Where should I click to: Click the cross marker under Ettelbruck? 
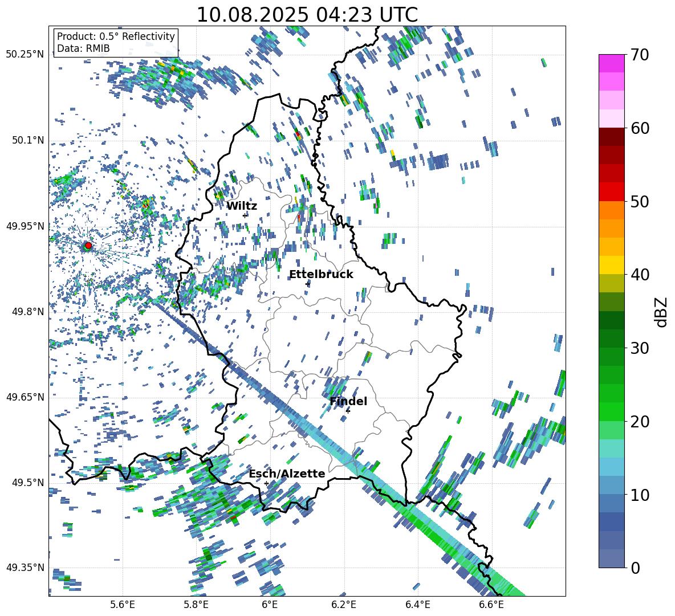(x=307, y=284)
